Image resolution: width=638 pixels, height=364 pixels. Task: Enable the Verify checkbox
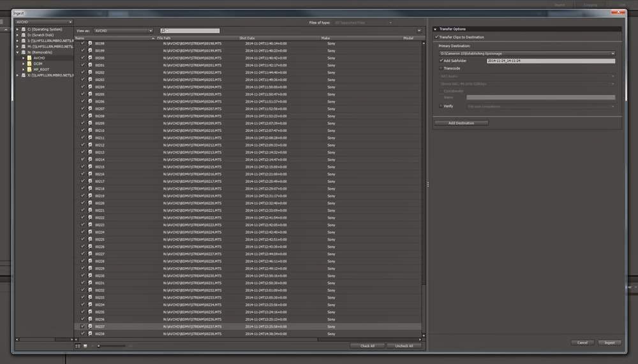441,106
